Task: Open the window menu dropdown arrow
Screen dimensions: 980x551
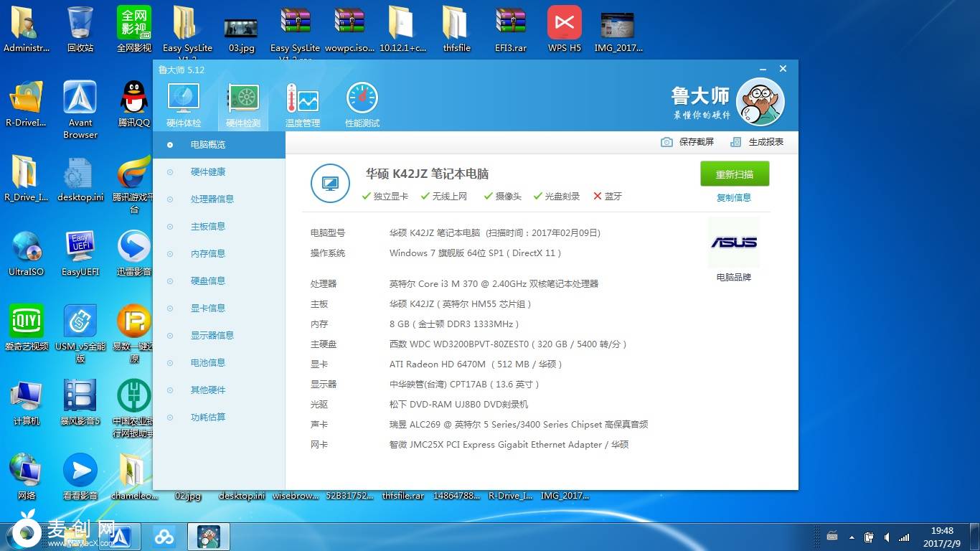Action: click(764, 70)
